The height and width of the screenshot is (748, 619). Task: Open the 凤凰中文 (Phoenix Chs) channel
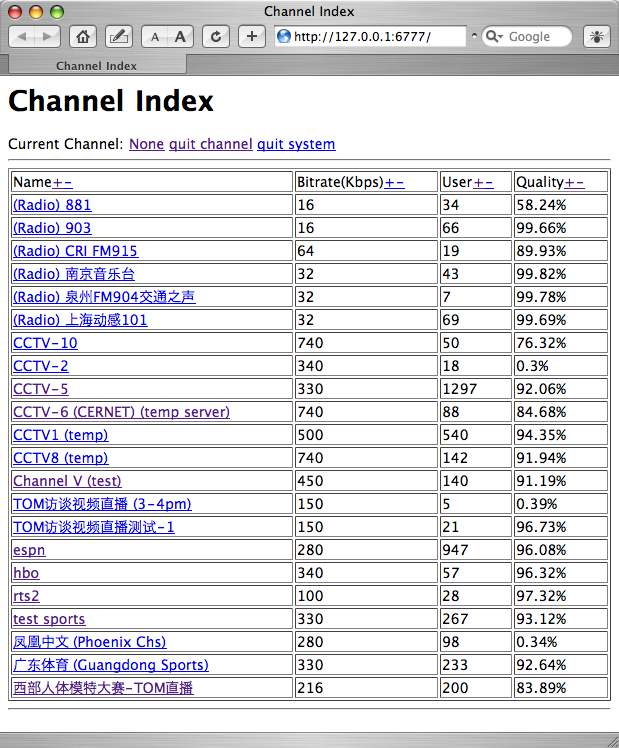[x=90, y=642]
